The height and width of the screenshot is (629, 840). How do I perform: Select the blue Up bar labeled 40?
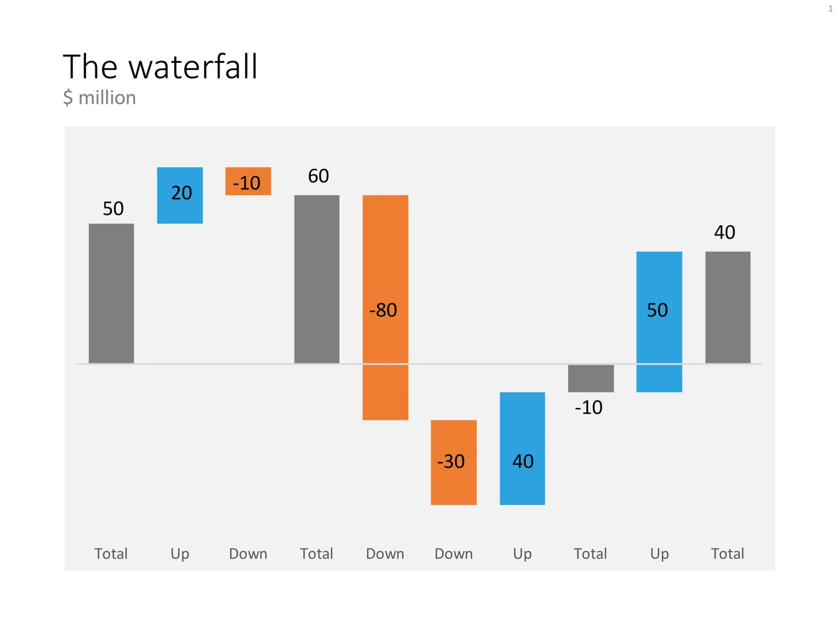click(x=522, y=449)
